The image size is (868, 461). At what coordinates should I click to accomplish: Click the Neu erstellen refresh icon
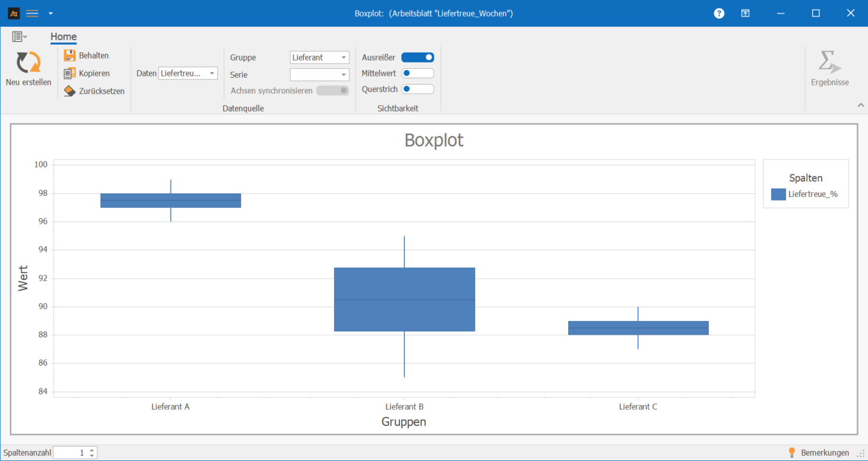(x=28, y=62)
